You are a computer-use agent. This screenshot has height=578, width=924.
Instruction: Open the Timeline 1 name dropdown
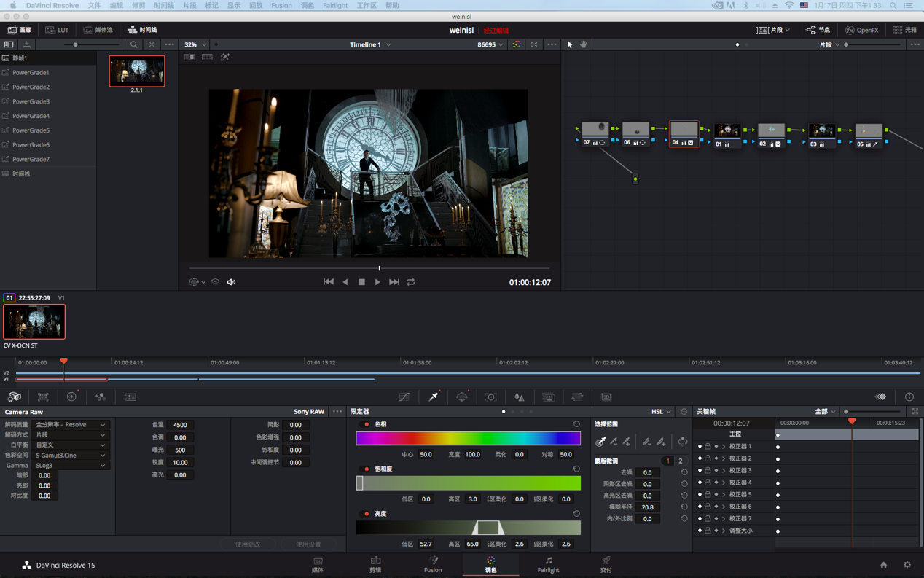[x=370, y=44]
